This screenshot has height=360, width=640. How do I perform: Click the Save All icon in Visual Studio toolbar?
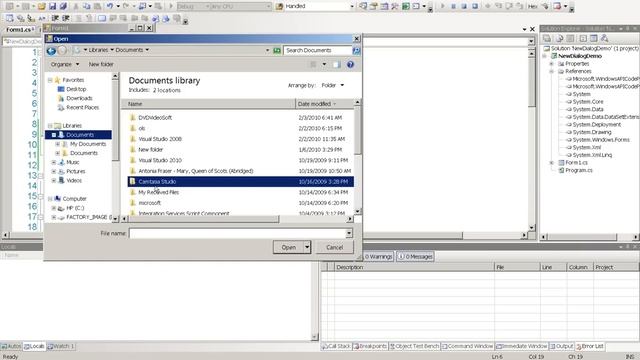click(63, 6)
